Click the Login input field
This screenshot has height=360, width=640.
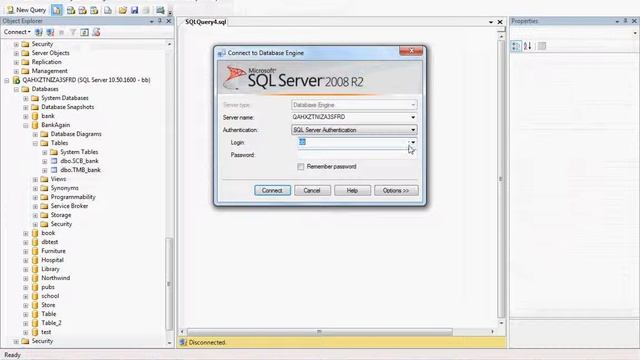coord(353,142)
